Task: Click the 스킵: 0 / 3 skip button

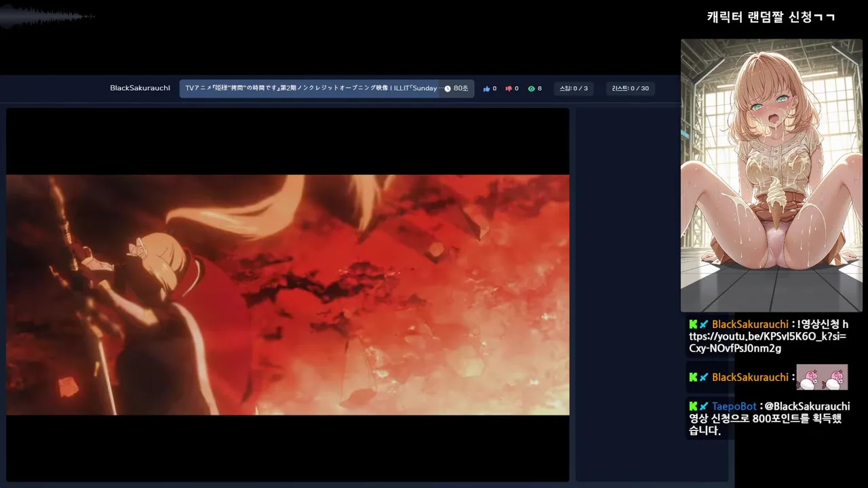Action: tap(574, 89)
